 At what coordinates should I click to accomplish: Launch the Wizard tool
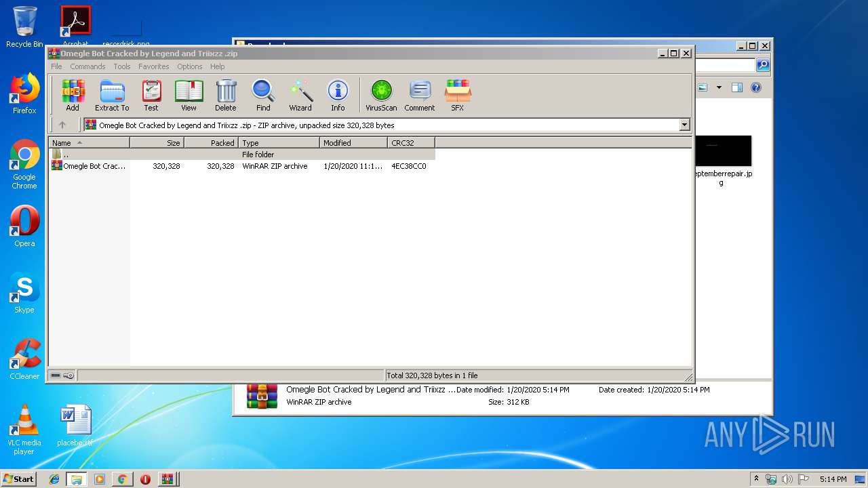[x=300, y=96]
